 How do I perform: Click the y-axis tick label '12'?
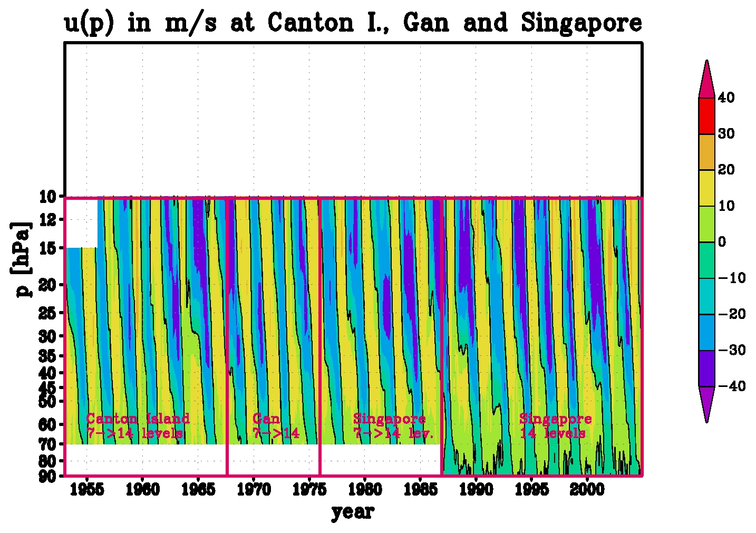point(47,220)
